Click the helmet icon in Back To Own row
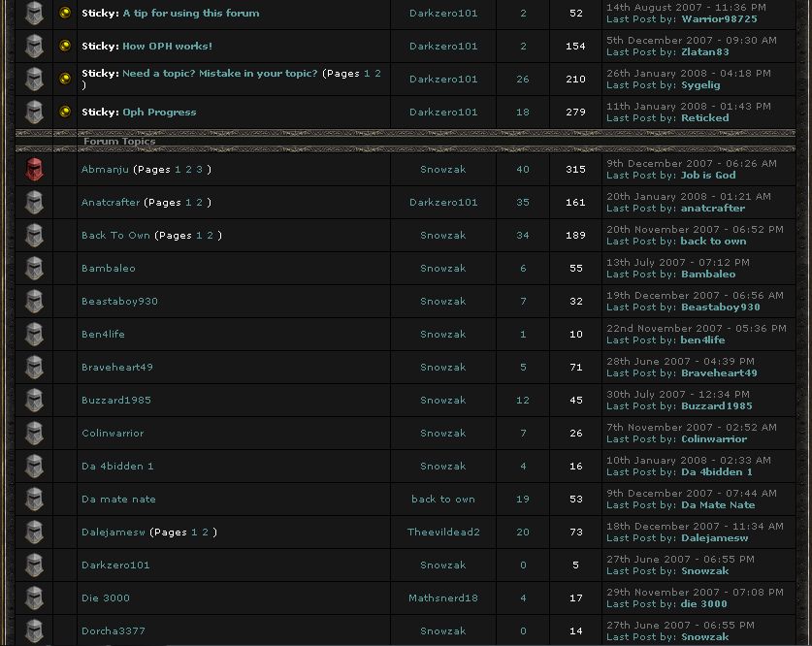 (34, 236)
